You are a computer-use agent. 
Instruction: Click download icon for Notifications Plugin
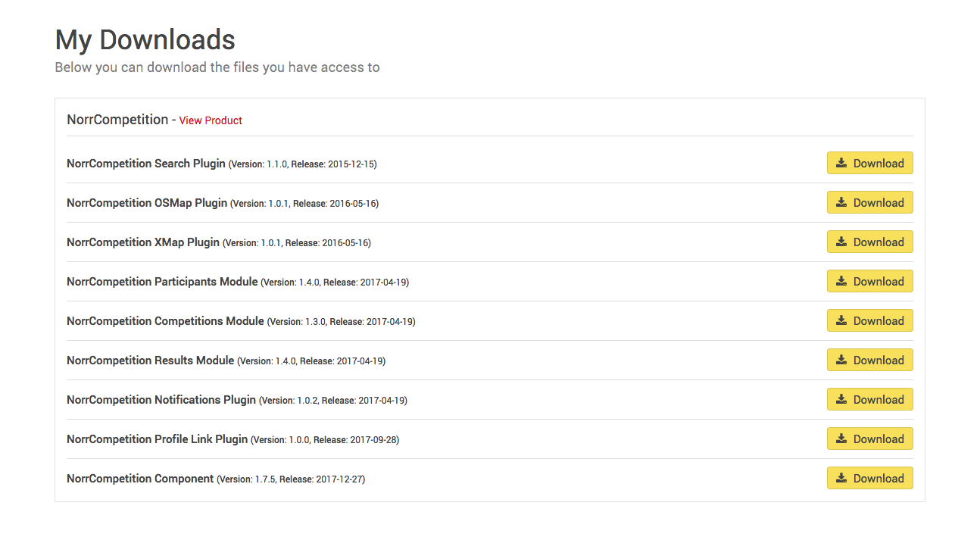pyautogui.click(x=841, y=399)
